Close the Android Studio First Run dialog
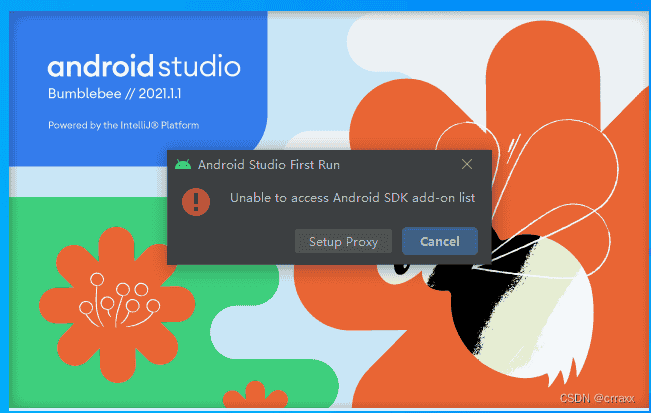This screenshot has width=651, height=413. (x=467, y=164)
